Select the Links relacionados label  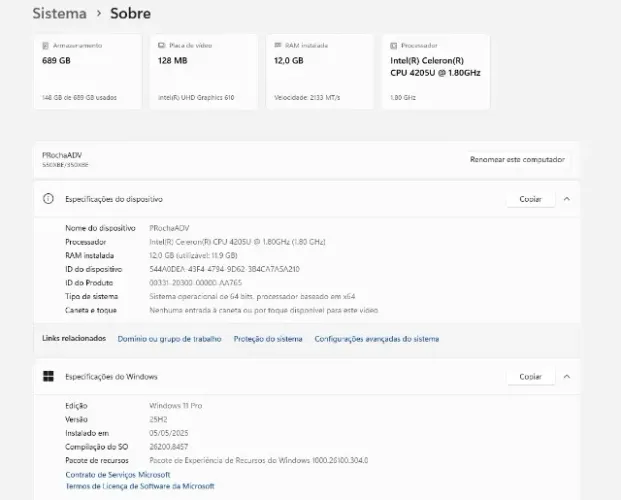tap(74, 338)
